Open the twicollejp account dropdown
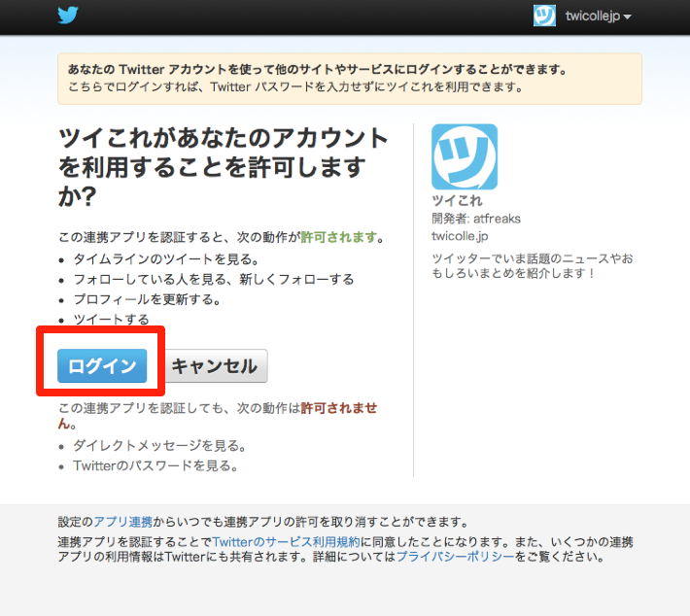This screenshot has height=616, width=690. click(598, 17)
